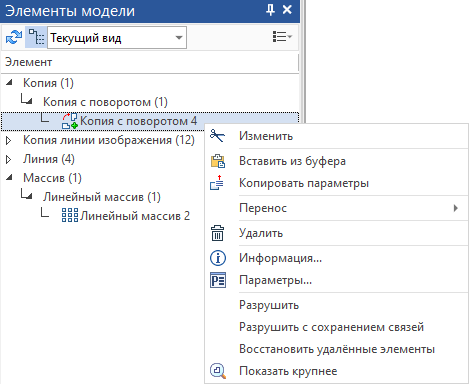Select the Линейный массив 2 item
The height and width of the screenshot is (384, 469).
tap(135, 216)
